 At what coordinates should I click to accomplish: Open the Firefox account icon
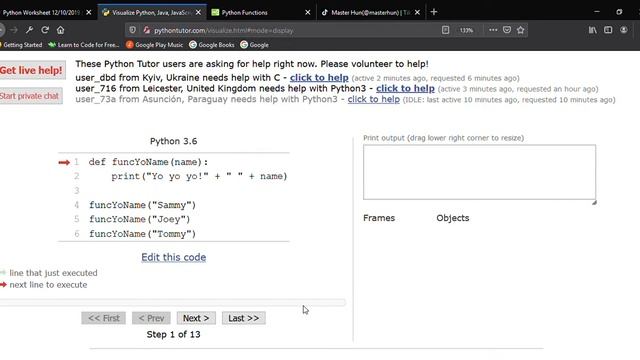[x=624, y=30]
